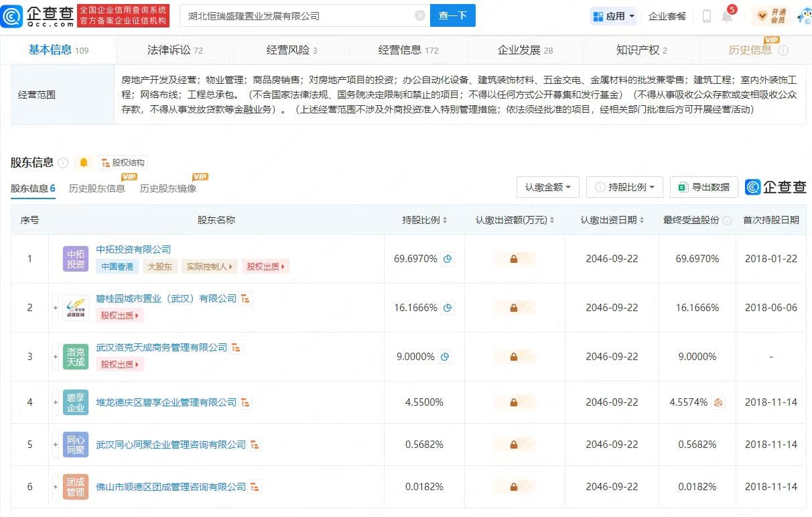The height and width of the screenshot is (517, 812).
Task: Open the 历史信息 VIP tab
Action: point(750,50)
